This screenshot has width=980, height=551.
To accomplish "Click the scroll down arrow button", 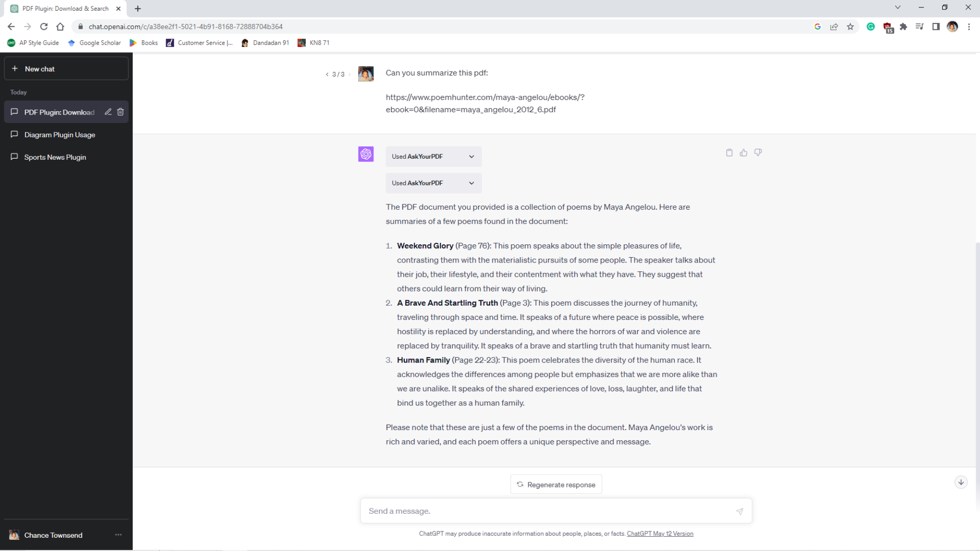I will coord(961,482).
